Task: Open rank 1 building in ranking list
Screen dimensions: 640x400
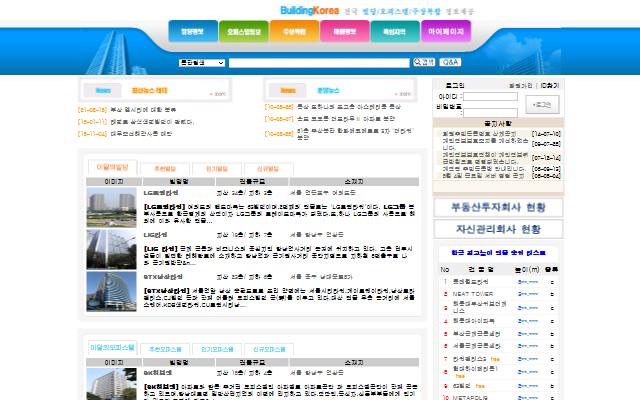Action: [x=471, y=282]
